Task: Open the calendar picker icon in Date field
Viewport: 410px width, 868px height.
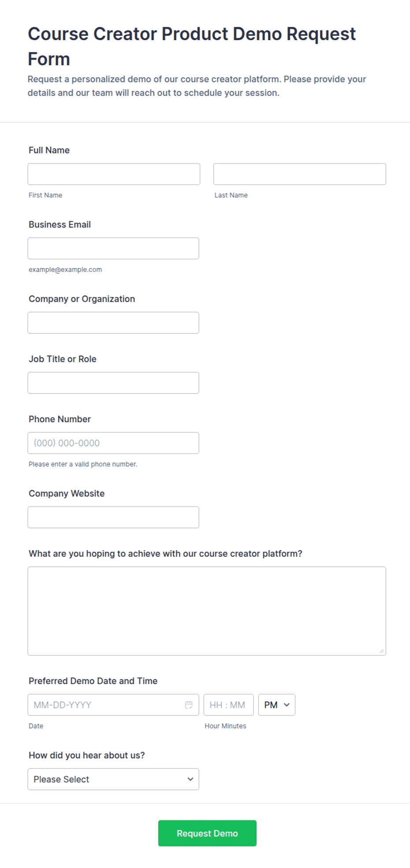Action: (x=189, y=705)
